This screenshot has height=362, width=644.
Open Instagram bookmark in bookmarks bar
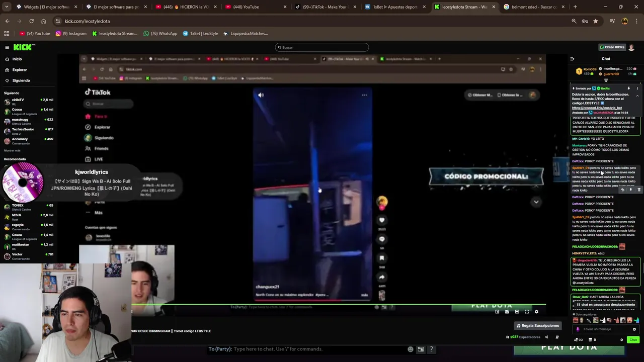pos(71,34)
